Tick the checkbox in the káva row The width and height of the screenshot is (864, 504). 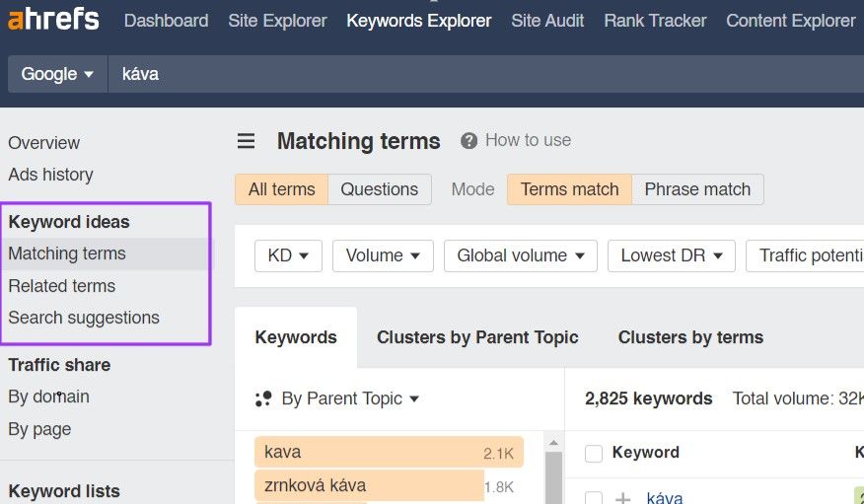click(x=594, y=498)
